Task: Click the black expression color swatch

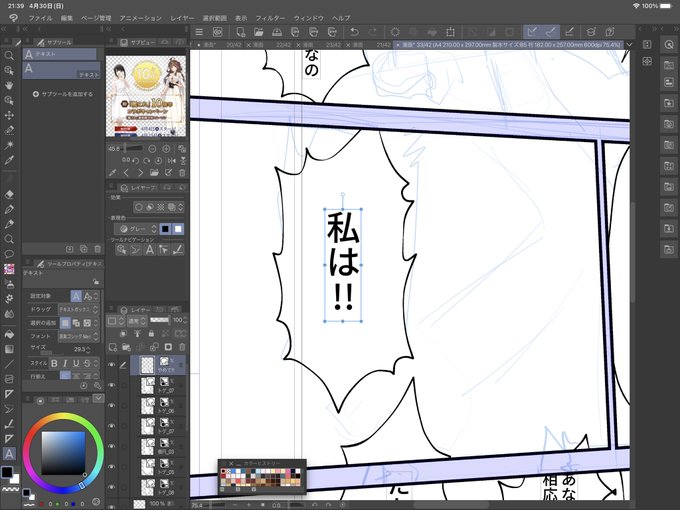Action: [x=165, y=229]
